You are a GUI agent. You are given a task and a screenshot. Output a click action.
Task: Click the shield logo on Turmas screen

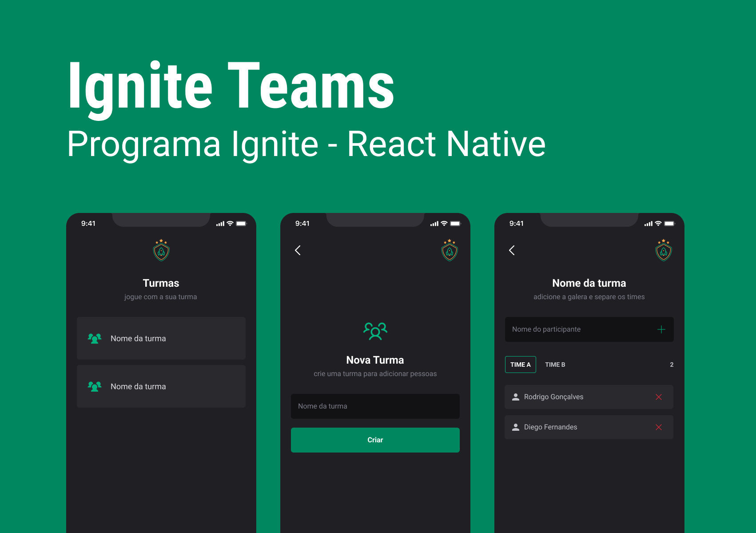pos(161,250)
